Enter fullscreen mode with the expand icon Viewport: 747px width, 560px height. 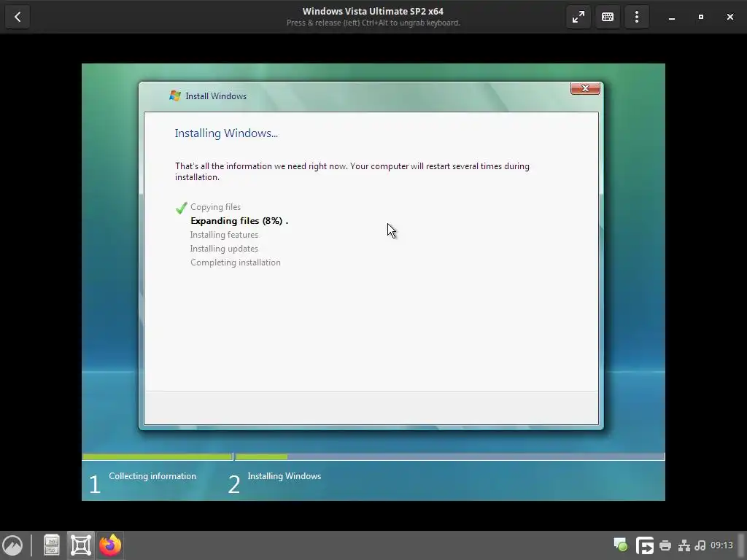pyautogui.click(x=578, y=17)
